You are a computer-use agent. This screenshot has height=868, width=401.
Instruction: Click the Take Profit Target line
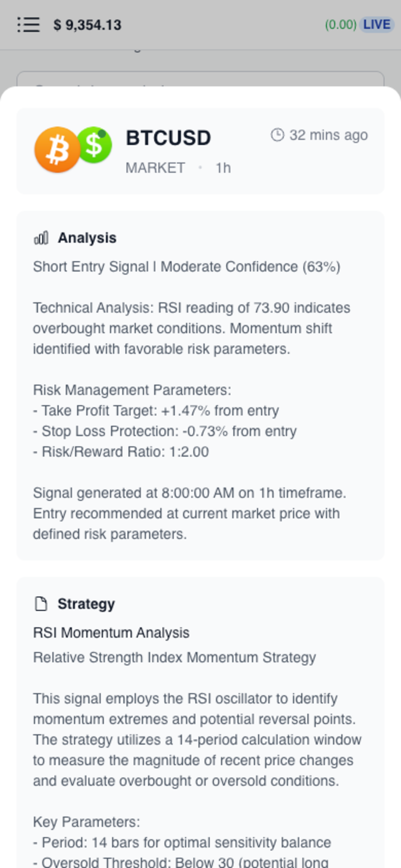[156, 410]
